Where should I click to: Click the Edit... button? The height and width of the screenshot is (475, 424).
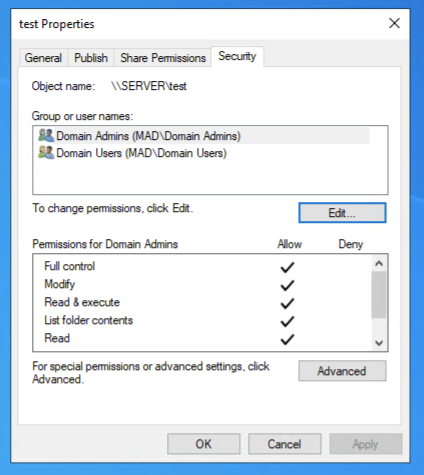pos(342,213)
